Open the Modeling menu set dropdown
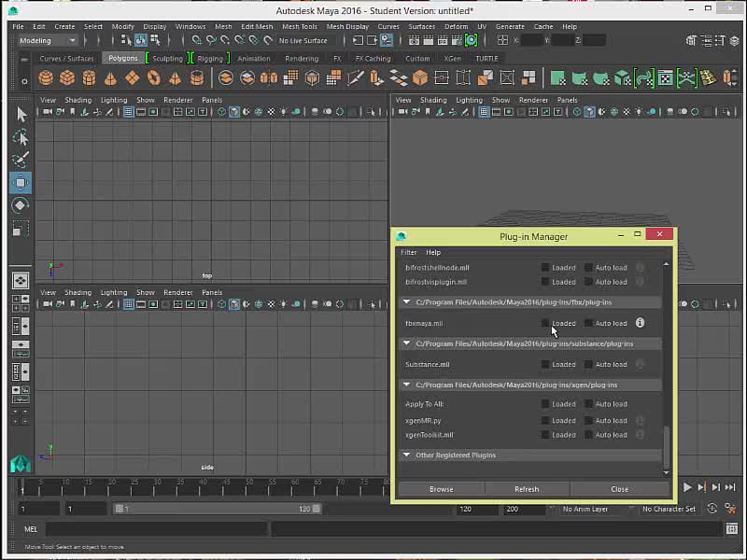747x560 pixels. (x=48, y=40)
